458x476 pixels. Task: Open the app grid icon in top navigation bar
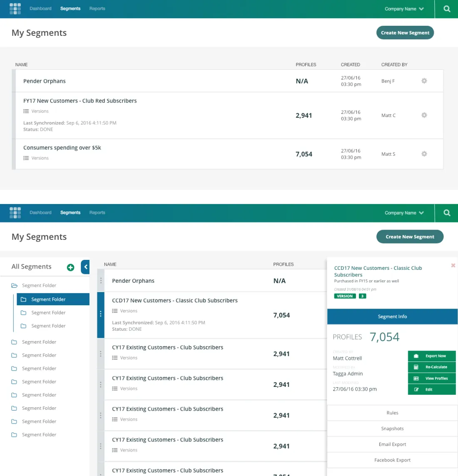(15, 9)
